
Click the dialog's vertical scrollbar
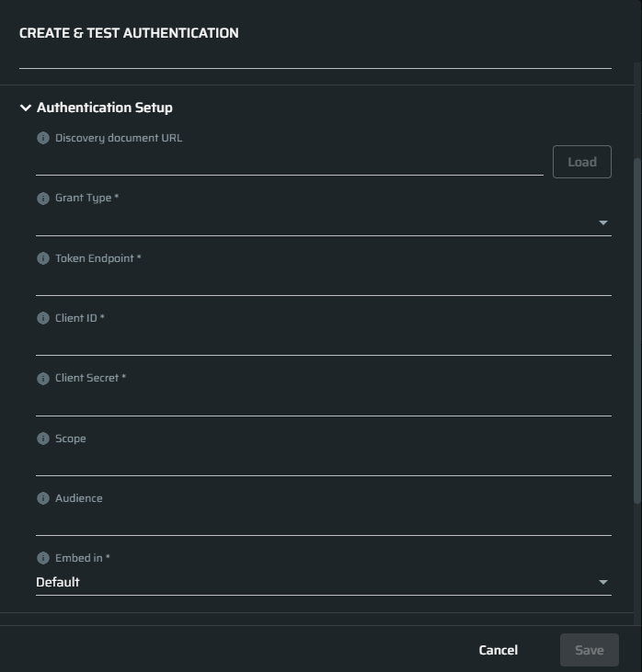click(637, 330)
